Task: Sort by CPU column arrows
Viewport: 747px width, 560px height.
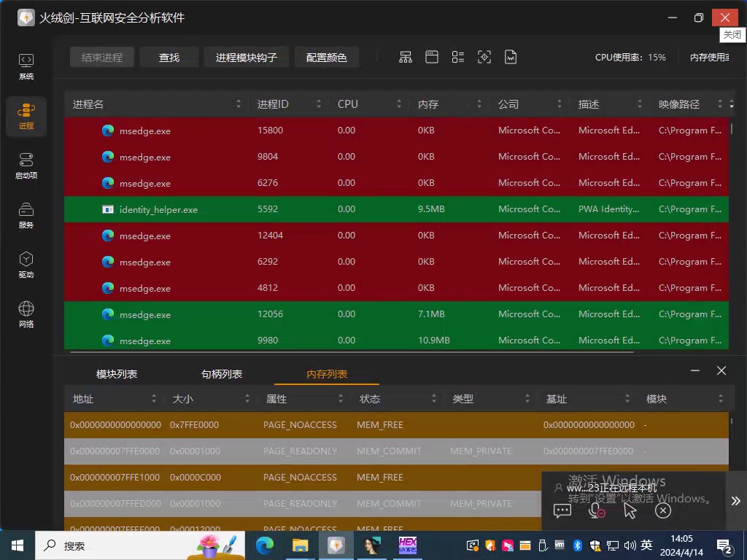Action: click(x=399, y=104)
